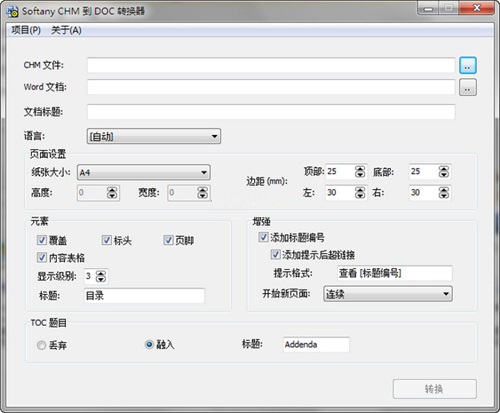Image resolution: width=500 pixels, height=413 pixels.
Task: Browse for Word 文档 with the .. button
Action: [467, 87]
